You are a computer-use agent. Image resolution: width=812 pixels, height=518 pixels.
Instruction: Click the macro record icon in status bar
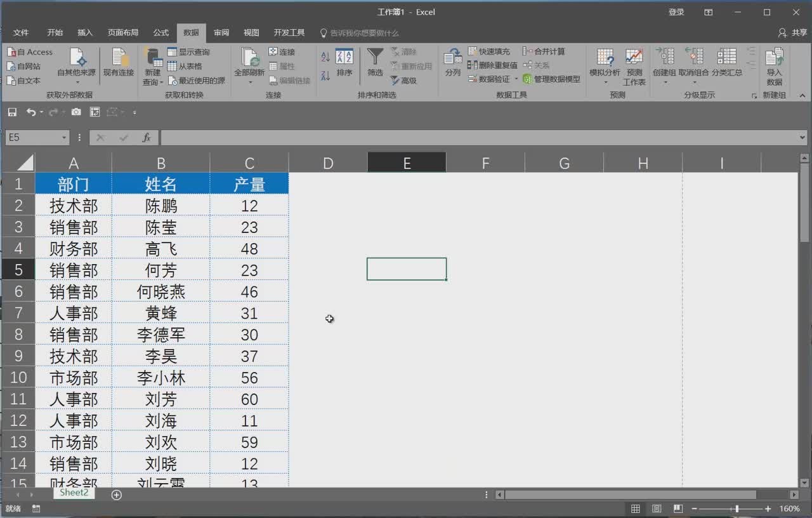click(x=36, y=508)
